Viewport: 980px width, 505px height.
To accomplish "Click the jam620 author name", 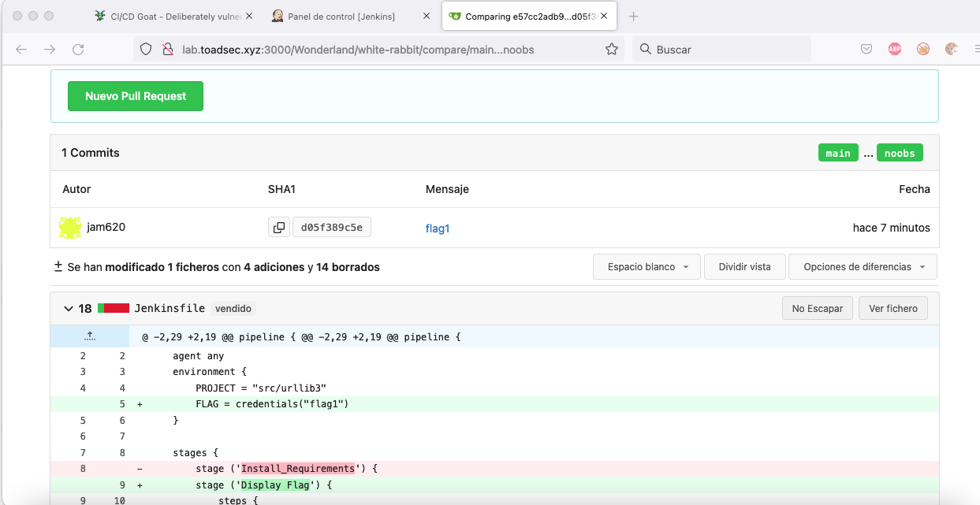I will tap(106, 228).
